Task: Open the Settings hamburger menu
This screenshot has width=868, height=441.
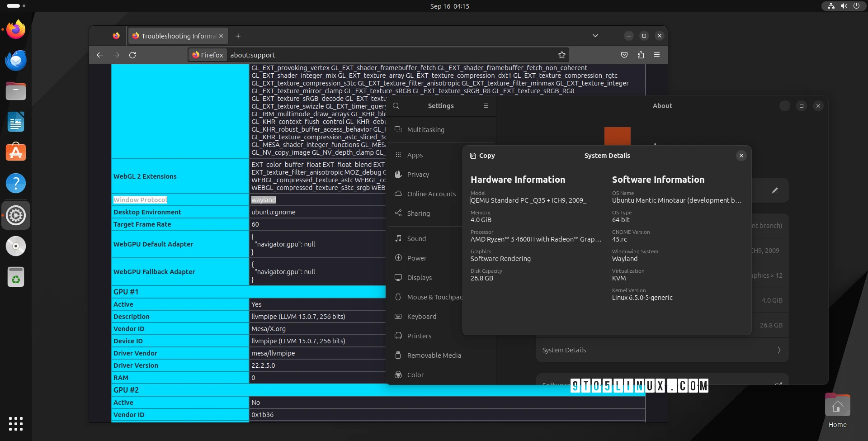Action: pyautogui.click(x=486, y=105)
